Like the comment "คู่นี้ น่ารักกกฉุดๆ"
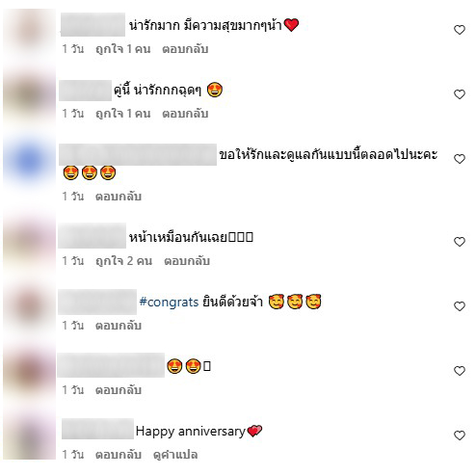The height and width of the screenshot is (475, 476). [x=460, y=94]
